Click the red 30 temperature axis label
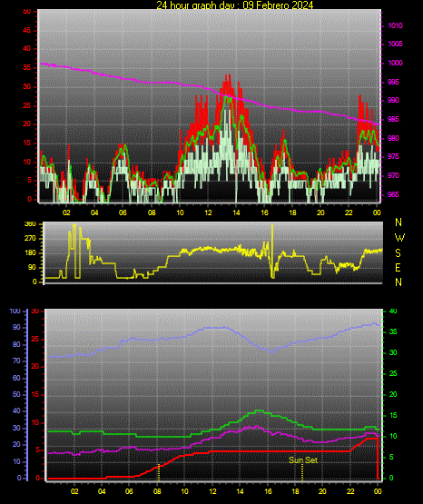Screen dimensions: 423x504 [x=35, y=311]
